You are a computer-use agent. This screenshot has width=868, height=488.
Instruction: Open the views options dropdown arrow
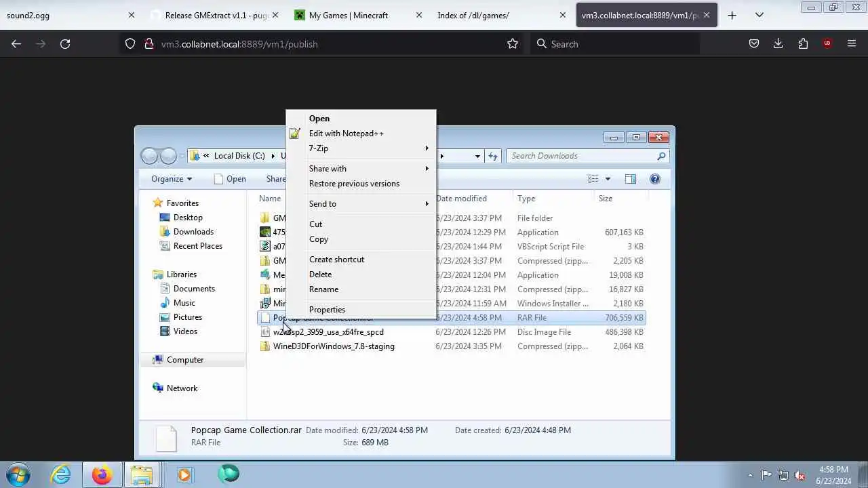[x=608, y=179]
